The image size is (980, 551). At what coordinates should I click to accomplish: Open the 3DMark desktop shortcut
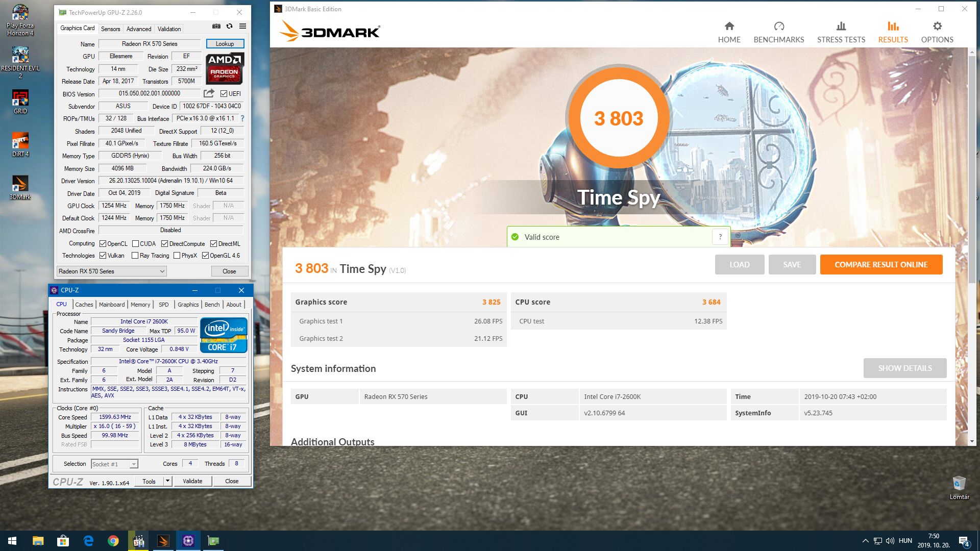coord(20,187)
